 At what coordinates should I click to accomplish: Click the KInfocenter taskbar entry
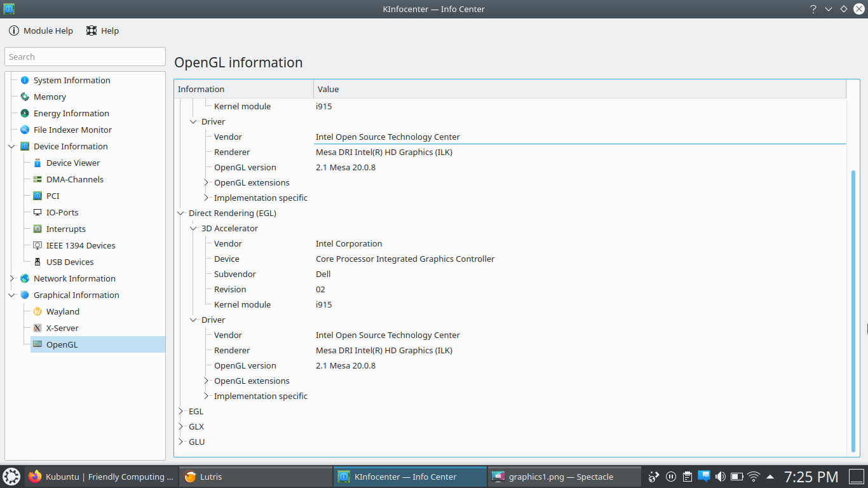coord(410,477)
